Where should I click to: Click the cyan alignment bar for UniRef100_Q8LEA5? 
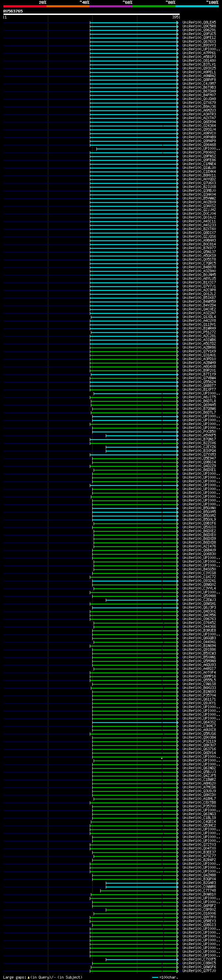point(134,23)
